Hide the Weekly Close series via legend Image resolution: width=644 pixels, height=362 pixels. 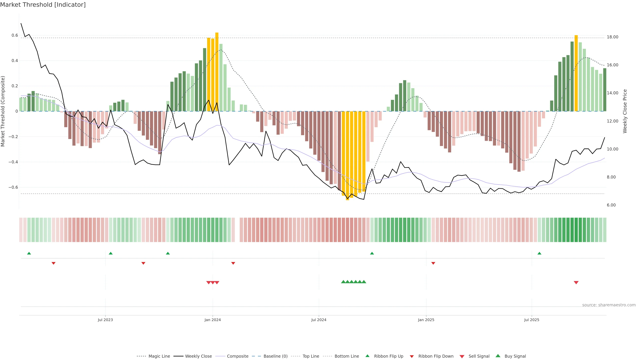click(198, 356)
